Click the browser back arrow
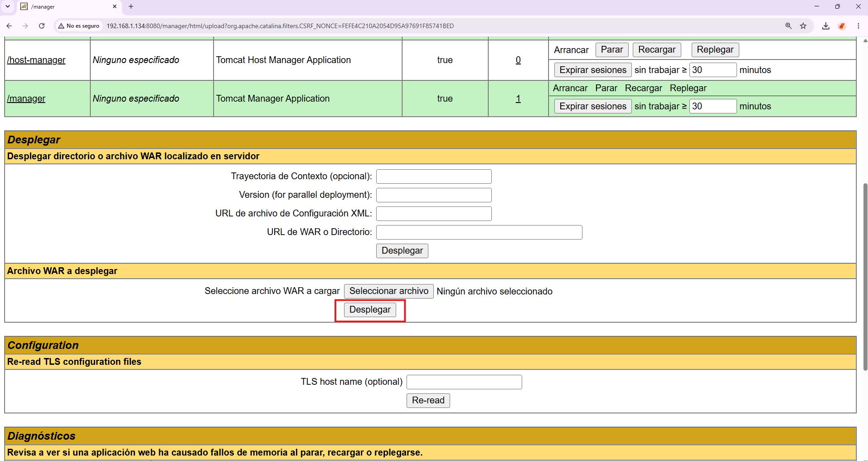This screenshot has height=461, width=868. tap(9, 26)
